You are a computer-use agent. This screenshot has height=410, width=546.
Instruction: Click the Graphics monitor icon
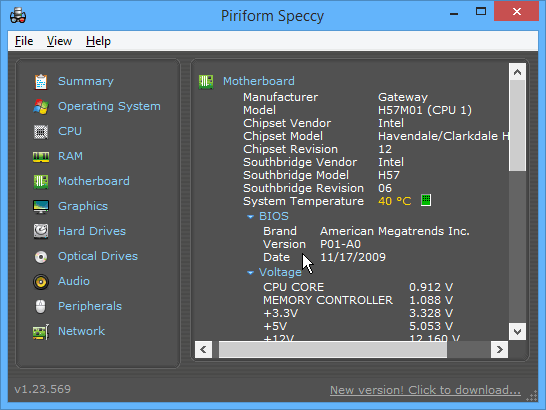41,207
